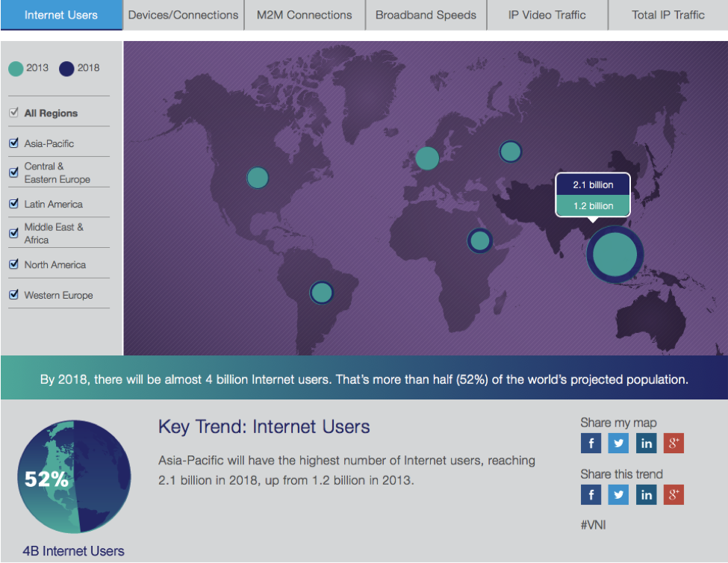Select the large Asia-Pacific bubble on the map
Screen dimensions: 728x563
(614, 255)
